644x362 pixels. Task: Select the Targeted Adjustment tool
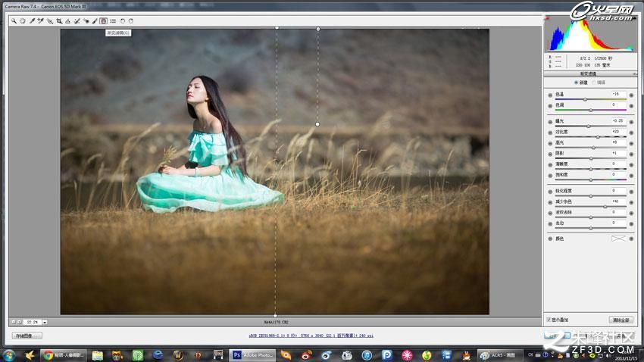tap(50, 21)
